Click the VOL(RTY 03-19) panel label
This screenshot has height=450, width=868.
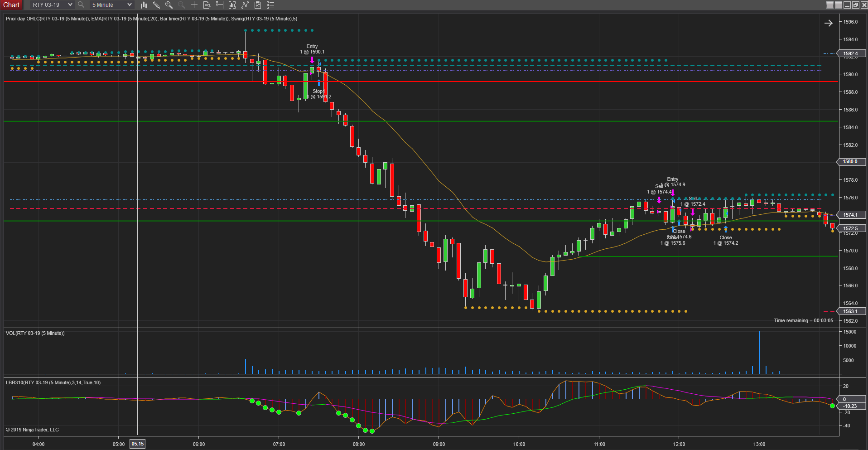point(35,333)
